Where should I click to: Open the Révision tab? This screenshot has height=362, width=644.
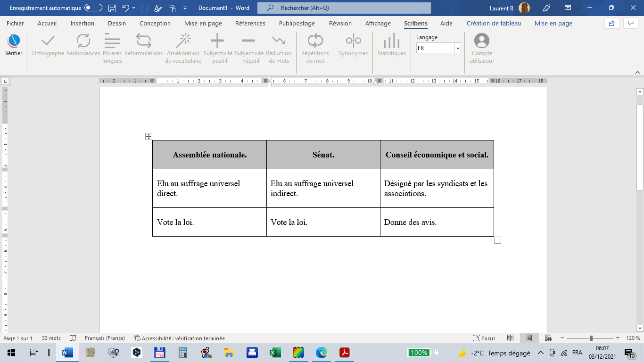click(340, 23)
